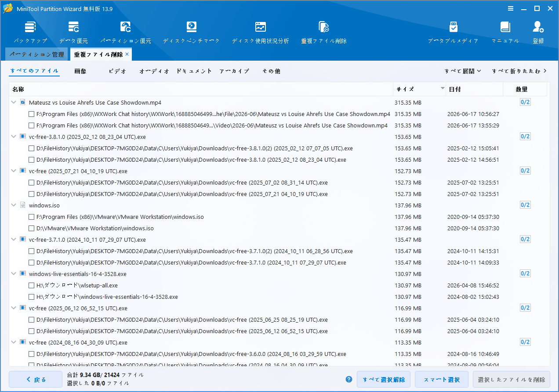
Task: Sort by the 名称 column header
Action: coord(201,89)
